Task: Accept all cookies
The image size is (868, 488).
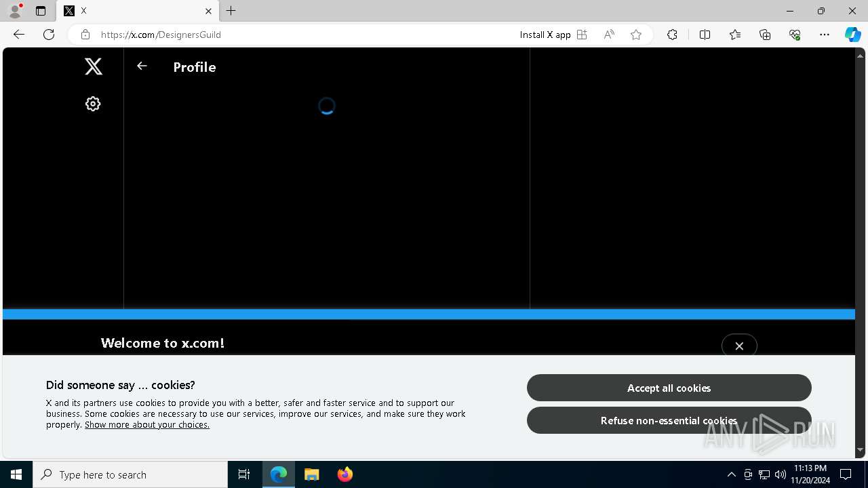Action: tap(669, 388)
